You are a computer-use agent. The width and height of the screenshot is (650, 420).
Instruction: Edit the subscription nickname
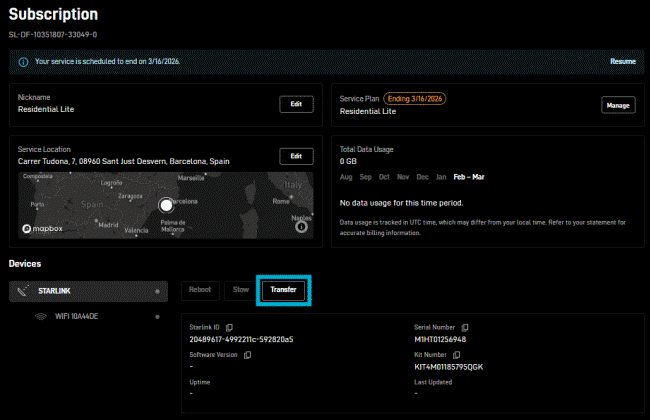[x=295, y=104]
